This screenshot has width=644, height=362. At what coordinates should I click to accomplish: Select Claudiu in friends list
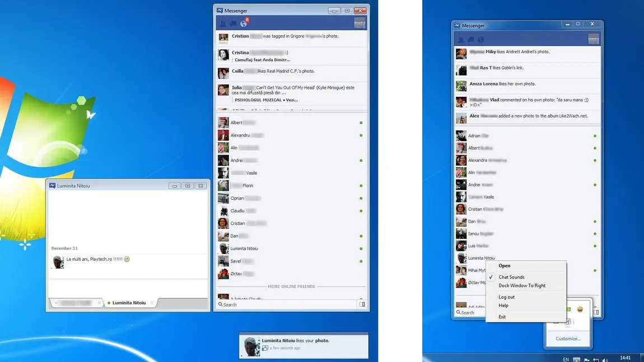[x=291, y=210]
